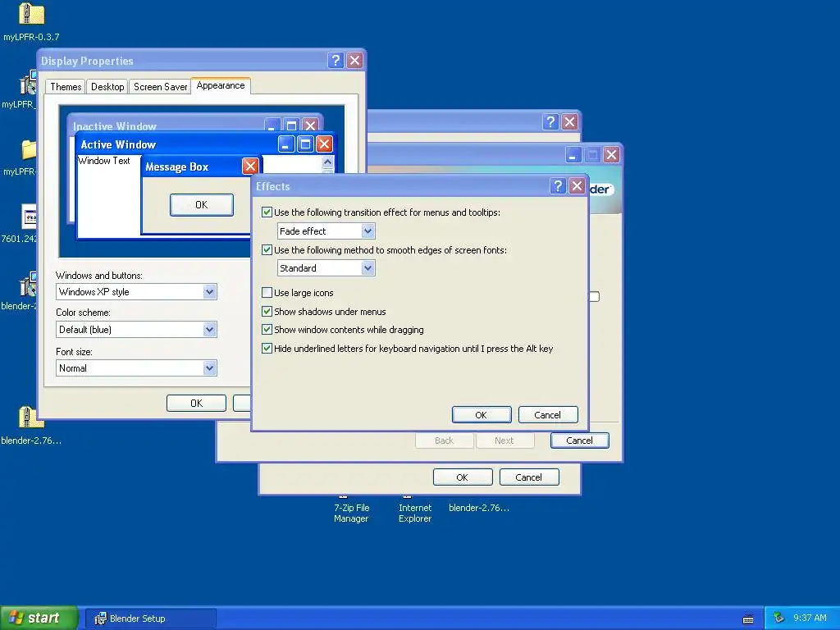Click the Internet Explorer desktop label
This screenshot has width=840, height=630.
415,513
